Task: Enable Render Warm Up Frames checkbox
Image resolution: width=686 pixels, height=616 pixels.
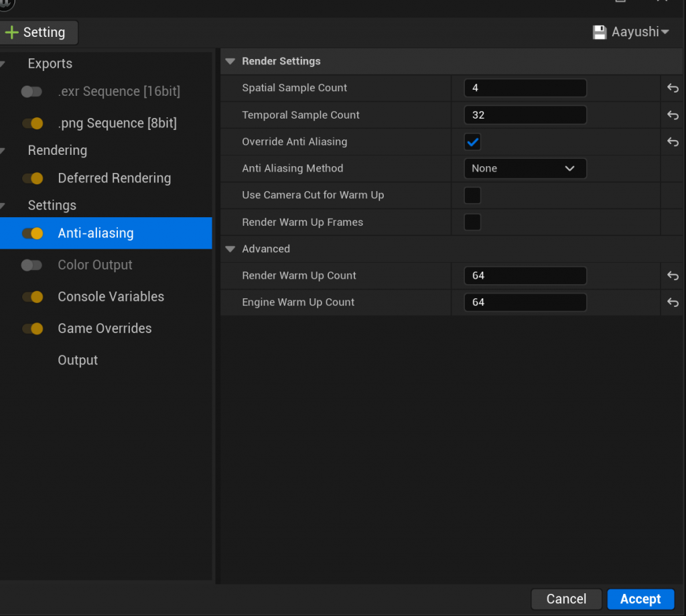Action: (x=472, y=223)
